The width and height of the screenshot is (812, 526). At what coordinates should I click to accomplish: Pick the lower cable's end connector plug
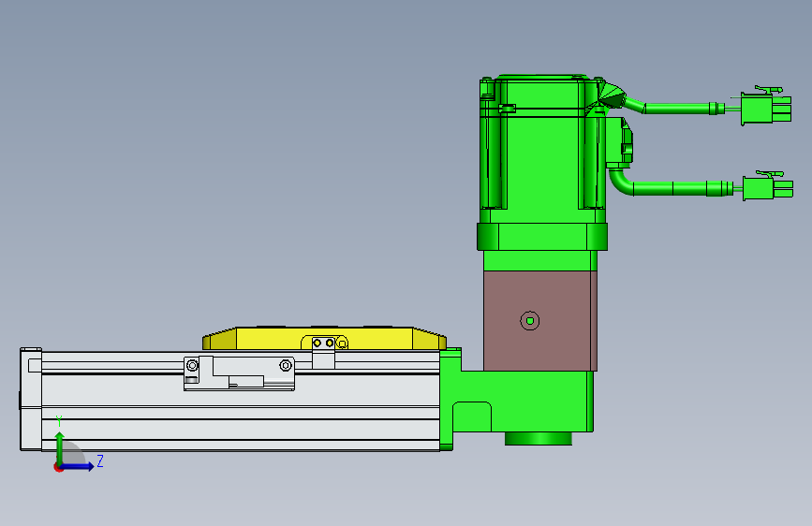click(x=767, y=187)
